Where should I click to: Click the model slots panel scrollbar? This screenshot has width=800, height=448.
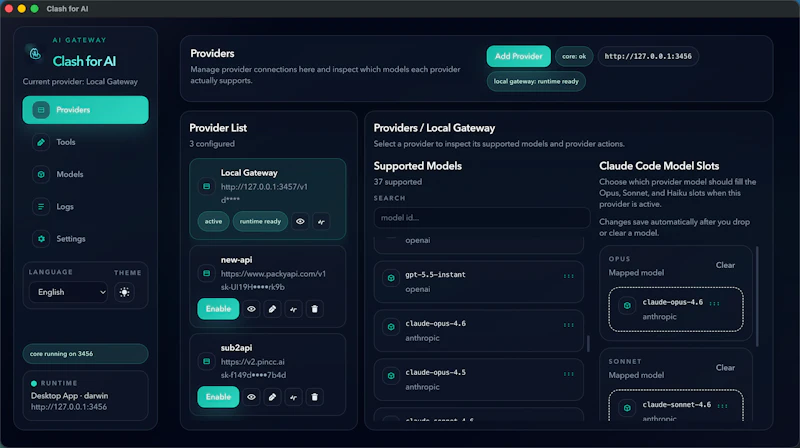[x=757, y=296]
